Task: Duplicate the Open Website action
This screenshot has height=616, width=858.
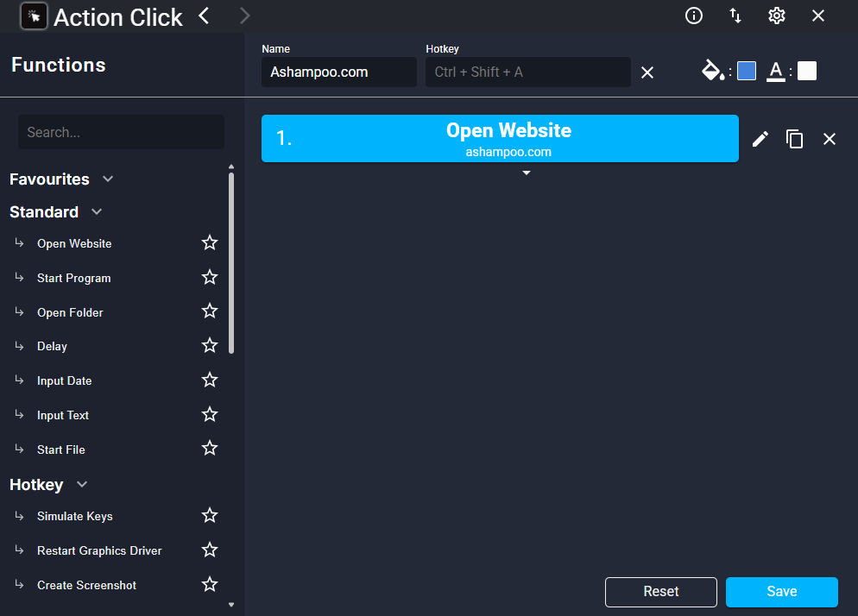Action: [x=794, y=139]
